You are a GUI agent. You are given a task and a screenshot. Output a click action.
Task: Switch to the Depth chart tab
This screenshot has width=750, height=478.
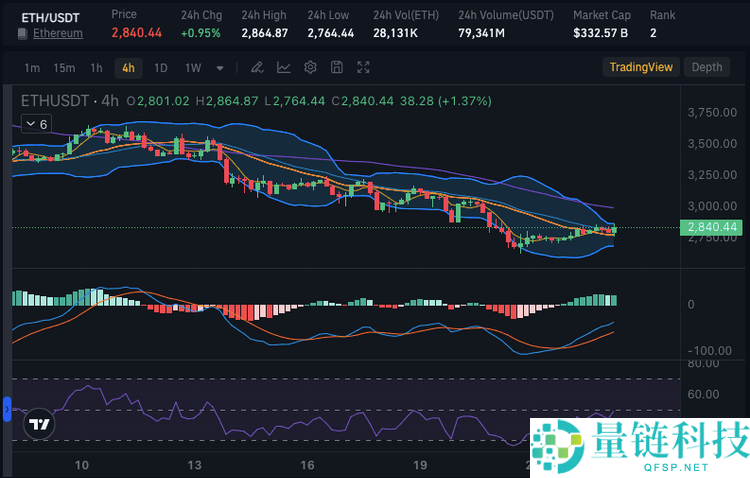tap(706, 67)
